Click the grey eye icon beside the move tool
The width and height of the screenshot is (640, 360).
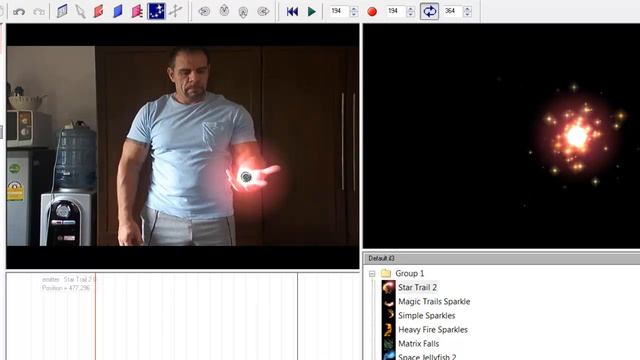(x=204, y=11)
